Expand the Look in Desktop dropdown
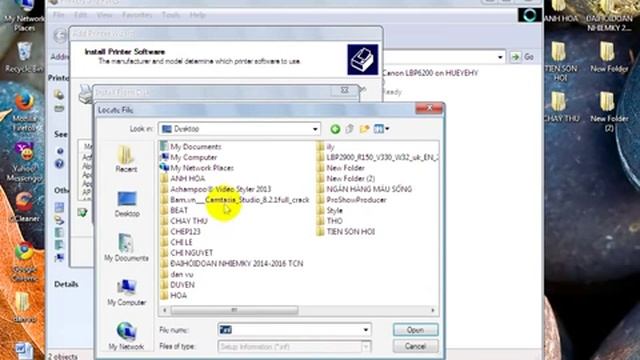 [315, 129]
